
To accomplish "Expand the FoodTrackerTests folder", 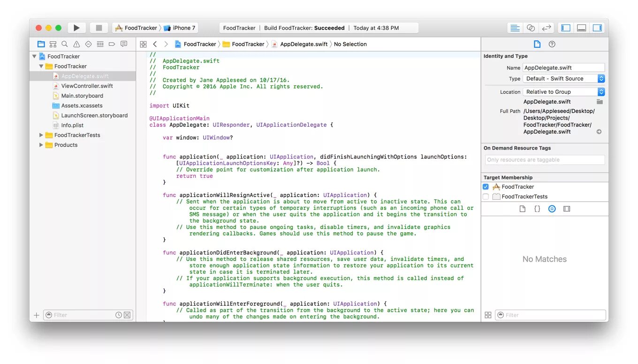I will point(41,135).
